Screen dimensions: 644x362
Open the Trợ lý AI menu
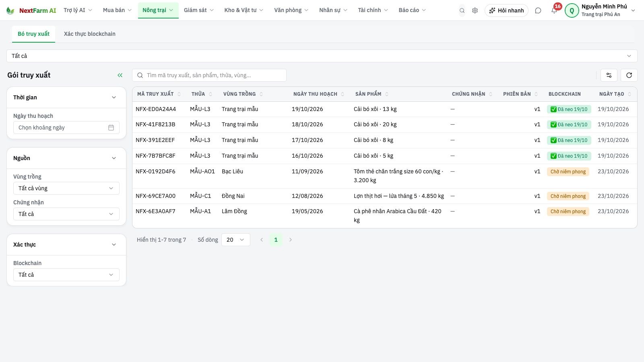coord(78,10)
